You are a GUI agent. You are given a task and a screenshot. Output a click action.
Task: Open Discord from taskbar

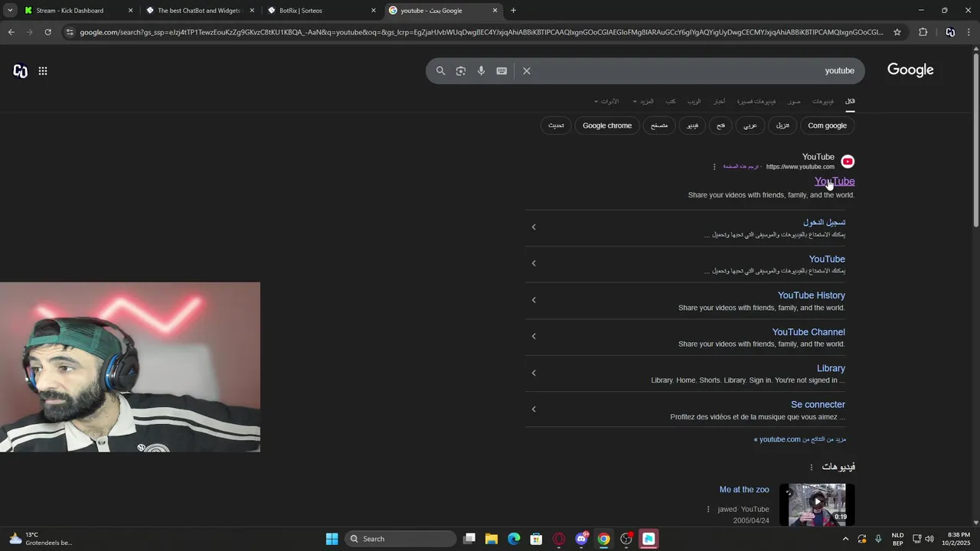coord(581,539)
